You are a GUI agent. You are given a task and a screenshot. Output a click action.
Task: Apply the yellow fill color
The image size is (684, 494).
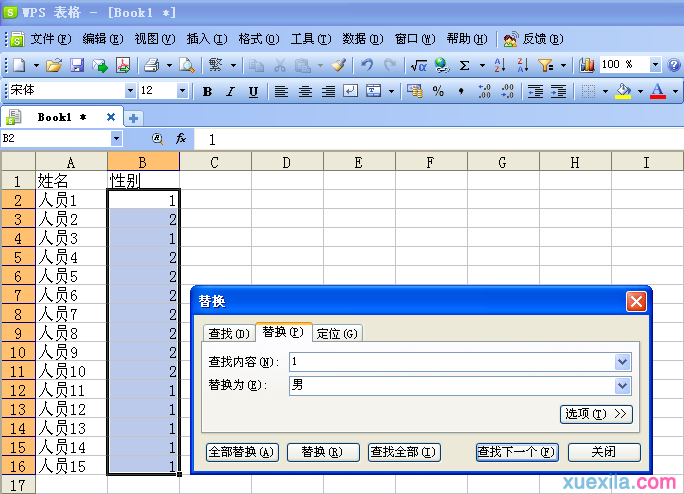(x=623, y=91)
